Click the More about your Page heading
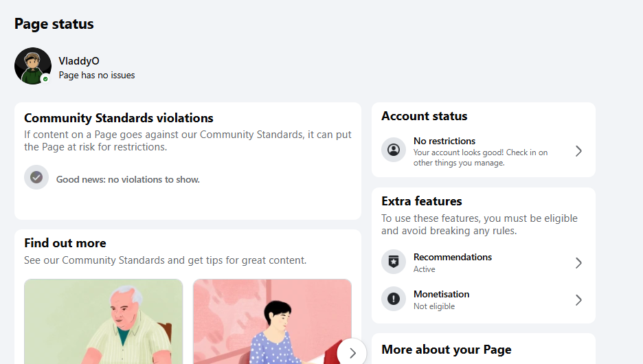This screenshot has height=364, width=643. [x=446, y=350]
